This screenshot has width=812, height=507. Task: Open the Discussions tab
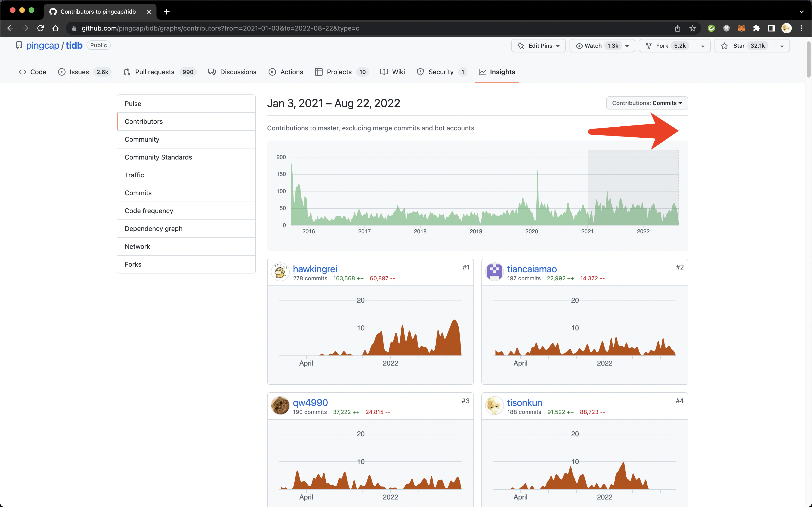232,72
